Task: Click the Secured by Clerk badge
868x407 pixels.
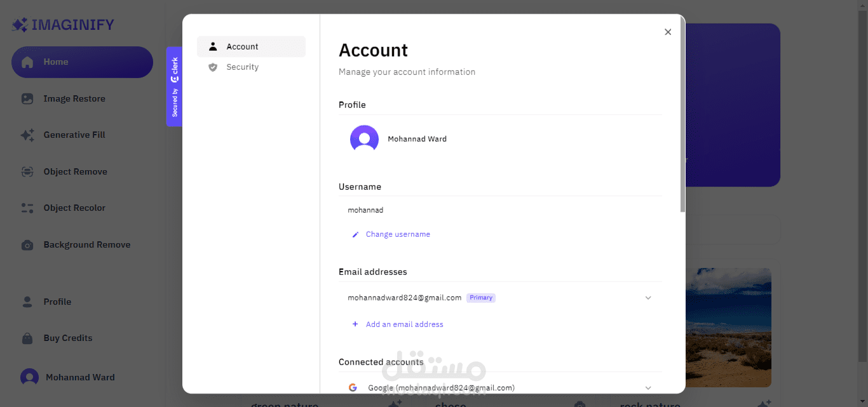Action: 174,86
